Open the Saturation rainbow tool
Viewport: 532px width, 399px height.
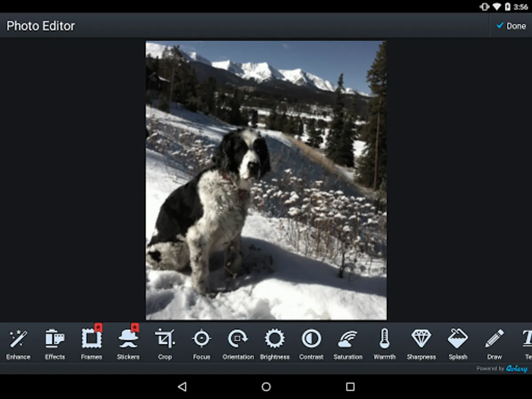[348, 344]
